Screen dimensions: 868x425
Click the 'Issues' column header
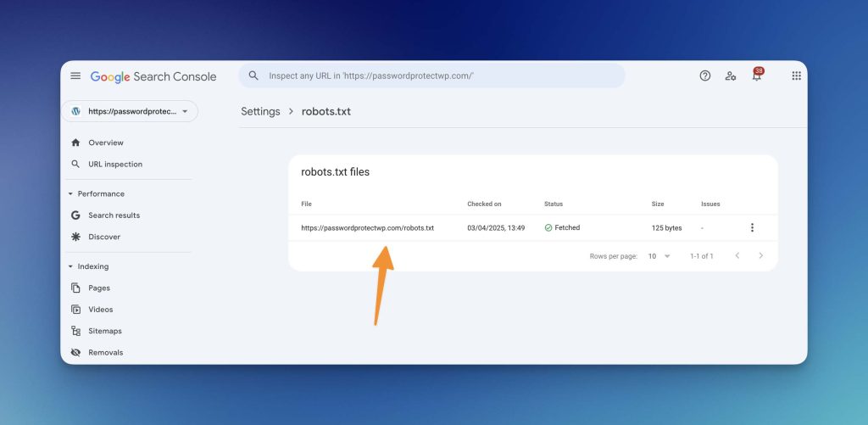point(711,204)
